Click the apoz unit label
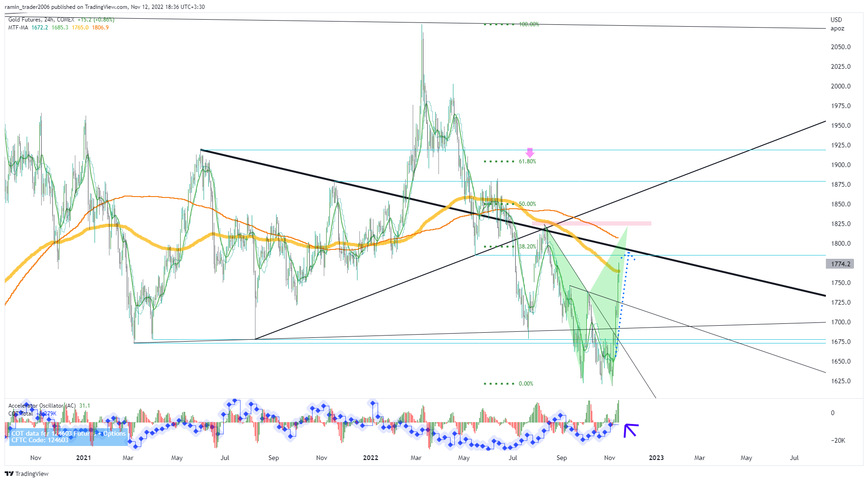The height and width of the screenshot is (482, 868). (x=838, y=29)
